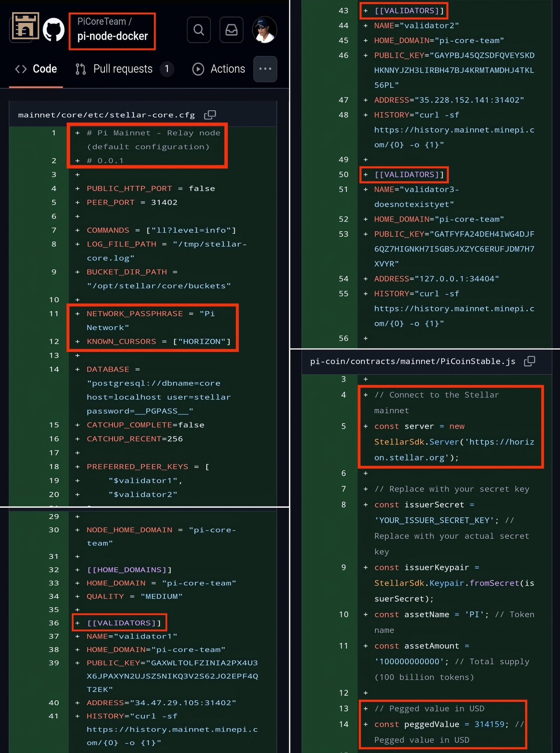This screenshot has width=560, height=753.
Task: Click the [[VALIDATORS]] header on line 50
Action: coord(409,175)
